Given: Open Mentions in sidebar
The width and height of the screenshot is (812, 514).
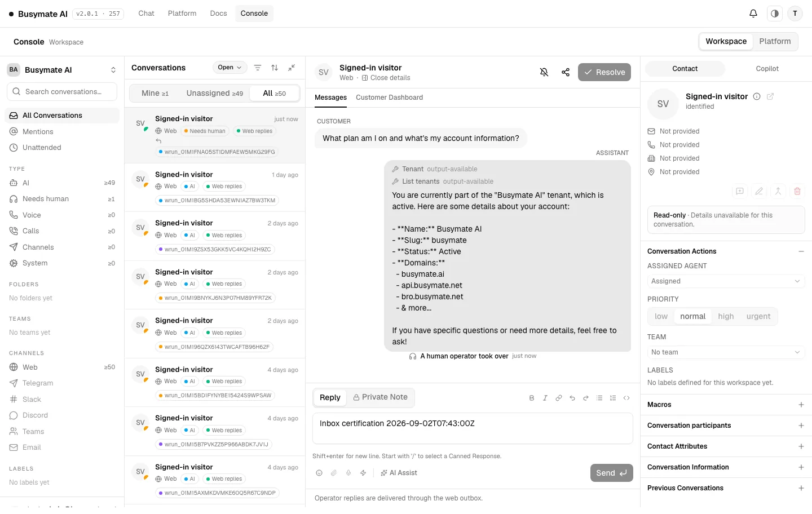Looking at the screenshot, I should [62, 132].
